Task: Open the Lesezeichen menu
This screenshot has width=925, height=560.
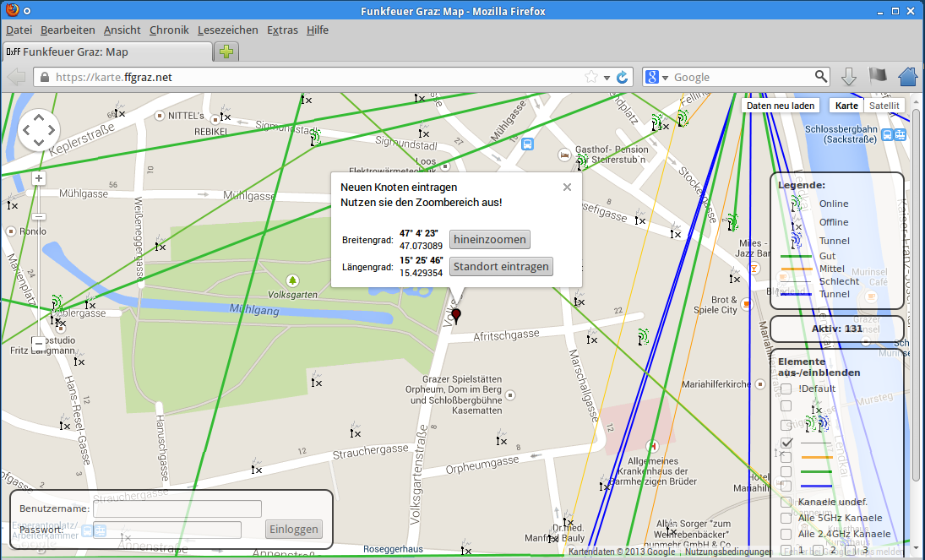Action: 228,30
